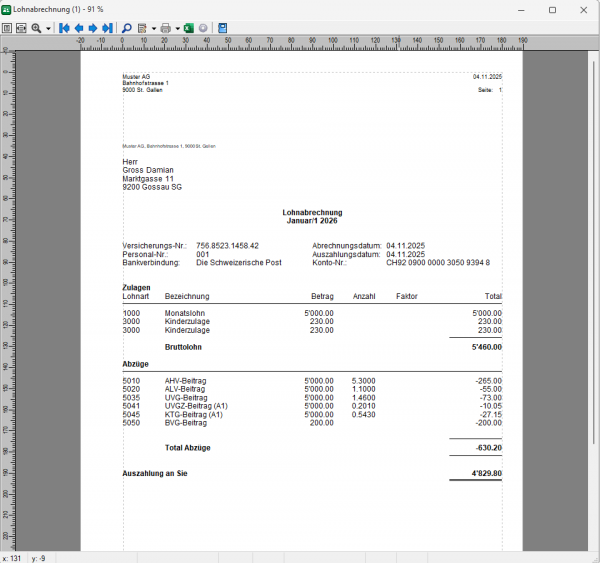Click the whole page view icon
Image resolution: width=600 pixels, height=563 pixels.
(x=7, y=28)
